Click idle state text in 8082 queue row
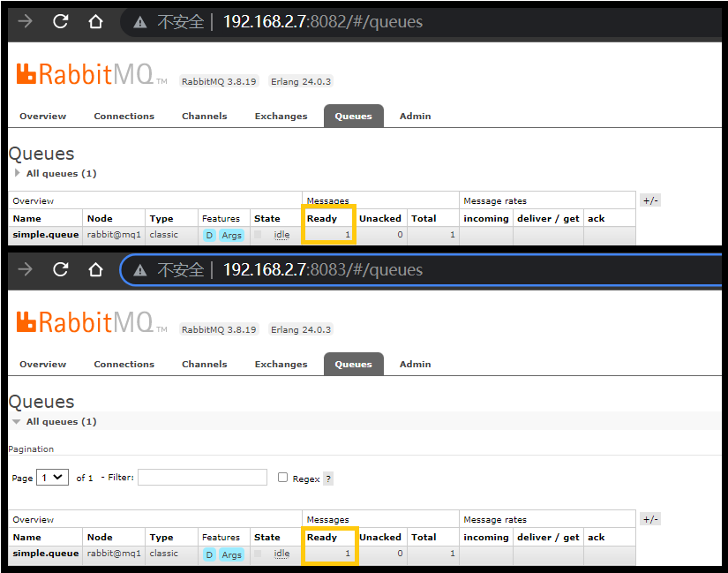 [281, 235]
